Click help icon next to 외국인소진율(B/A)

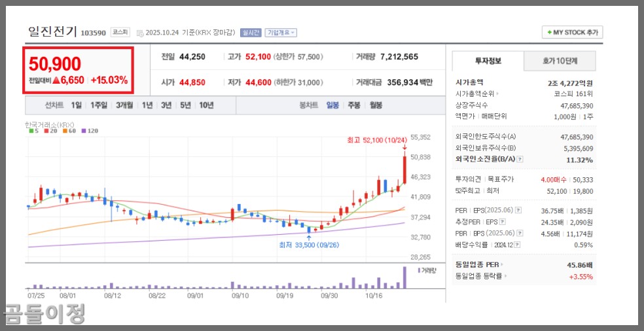tap(520, 160)
